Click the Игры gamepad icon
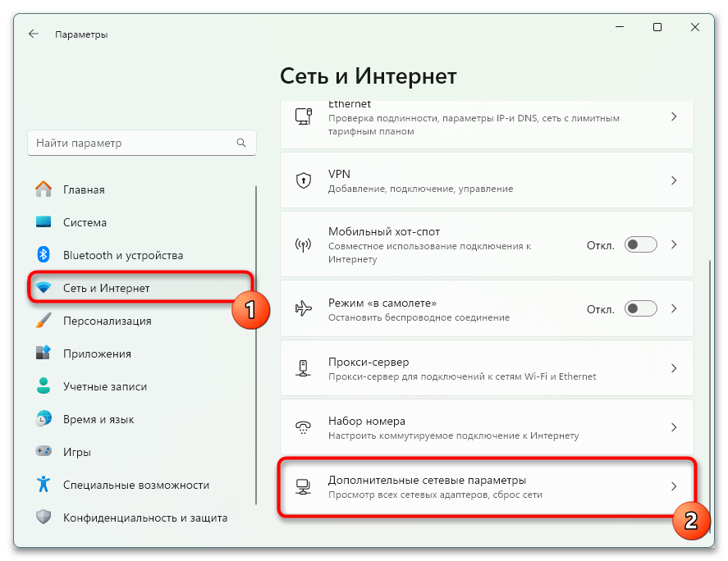This screenshot has width=728, height=561. 43,451
